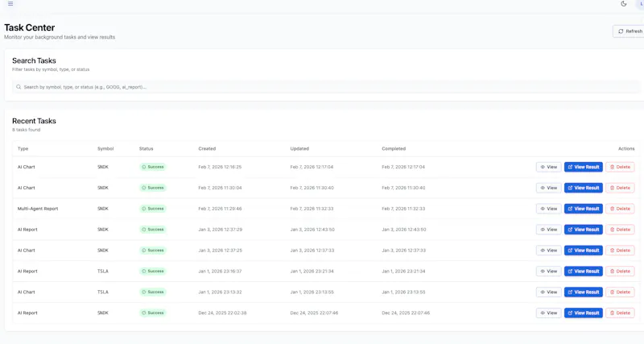Delete AI Chart task created Feb 7 11:30:04

tap(620, 188)
